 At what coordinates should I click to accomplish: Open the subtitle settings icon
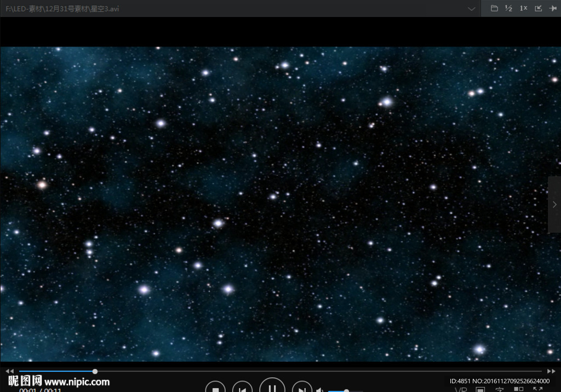pos(499,390)
